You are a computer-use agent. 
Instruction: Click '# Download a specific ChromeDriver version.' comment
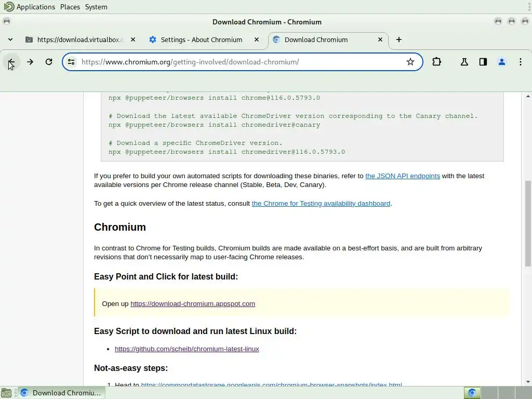[195, 143]
